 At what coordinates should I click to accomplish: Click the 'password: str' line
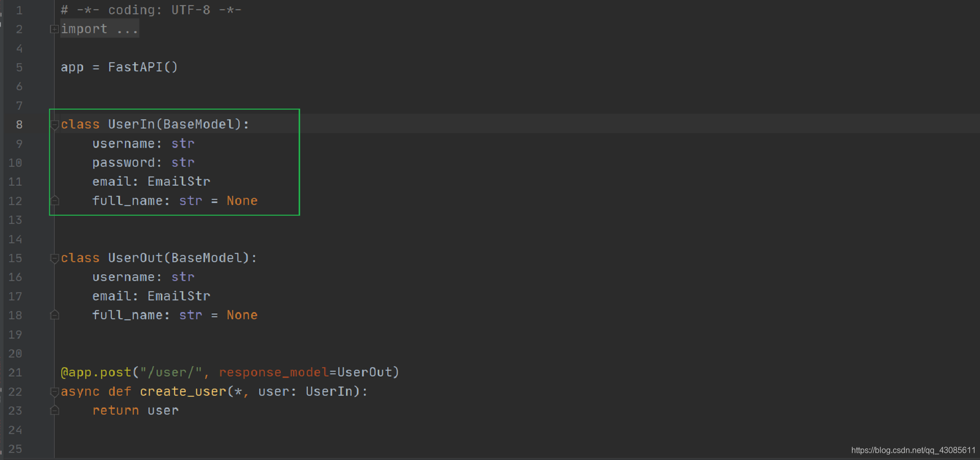pyautogui.click(x=143, y=163)
